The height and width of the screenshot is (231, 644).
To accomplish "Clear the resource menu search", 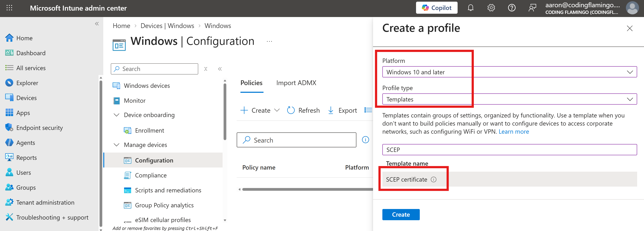I will point(206,69).
